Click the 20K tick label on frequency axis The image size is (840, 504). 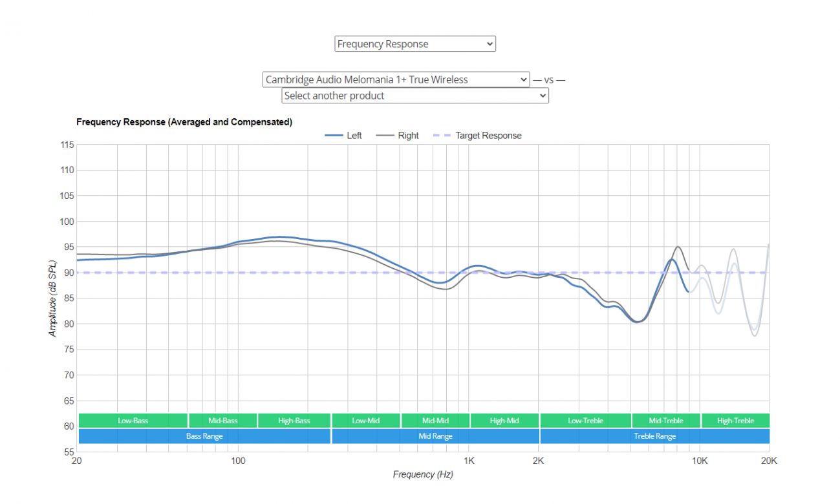point(768,461)
